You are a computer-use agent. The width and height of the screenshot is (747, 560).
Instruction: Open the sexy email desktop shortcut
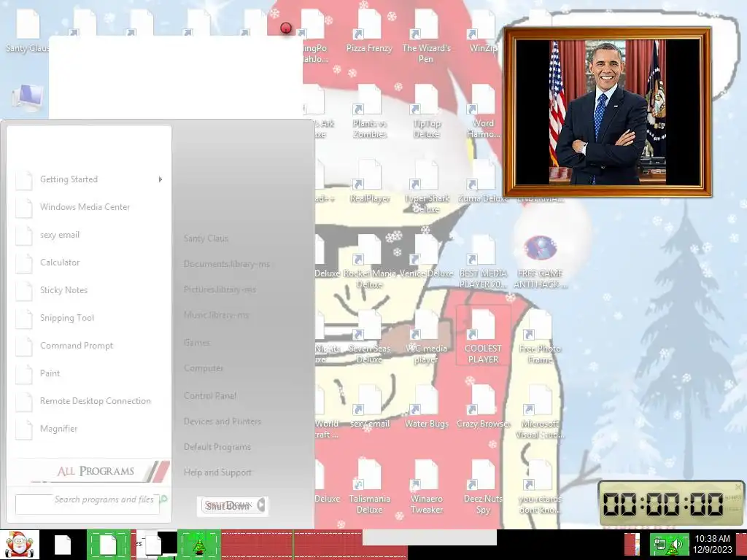[369, 407]
